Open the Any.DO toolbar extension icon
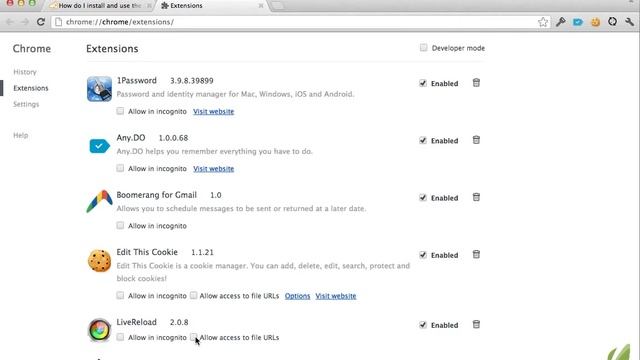Image resolution: width=640 pixels, height=360 pixels. 578,22
